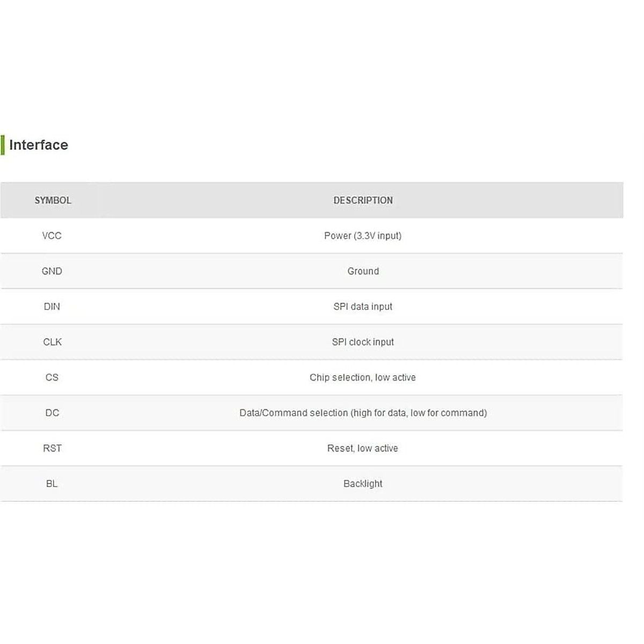Click the Data/Command selection description

[x=363, y=413]
